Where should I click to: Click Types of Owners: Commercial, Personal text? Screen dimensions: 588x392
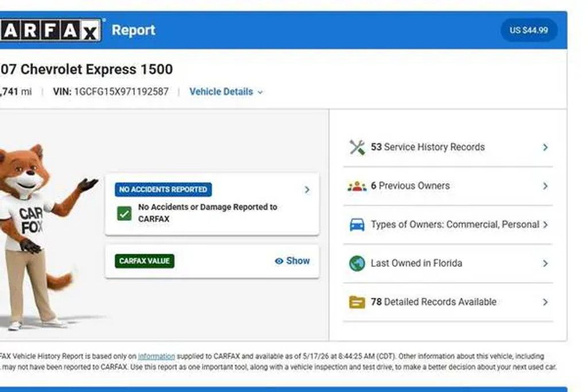pos(455,224)
